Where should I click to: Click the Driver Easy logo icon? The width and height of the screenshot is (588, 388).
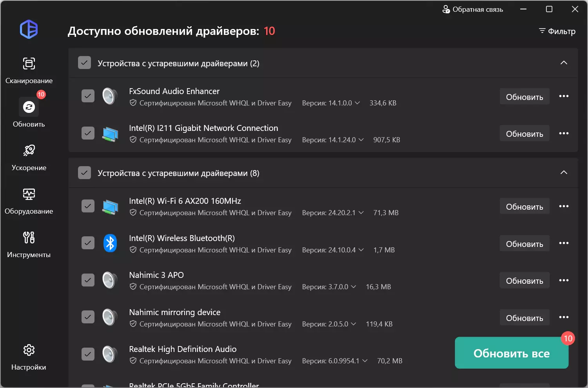(x=29, y=29)
